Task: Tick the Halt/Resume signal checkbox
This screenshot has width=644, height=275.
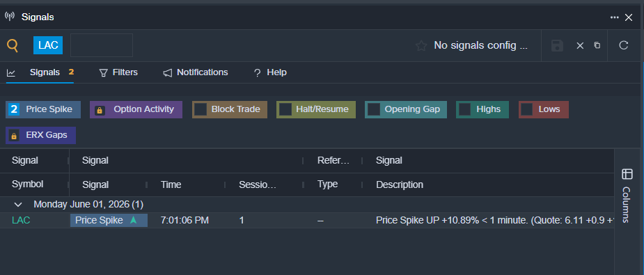Action: click(285, 109)
